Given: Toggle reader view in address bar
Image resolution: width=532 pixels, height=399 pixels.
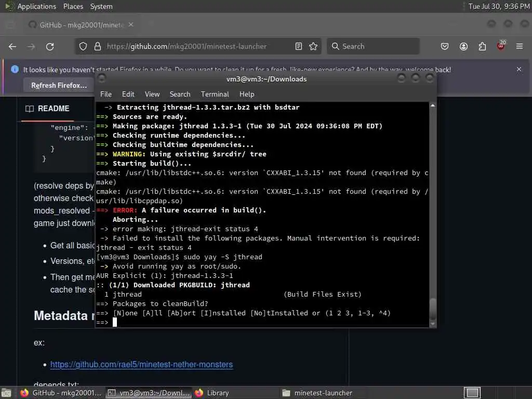Looking at the screenshot, I should point(299,46).
